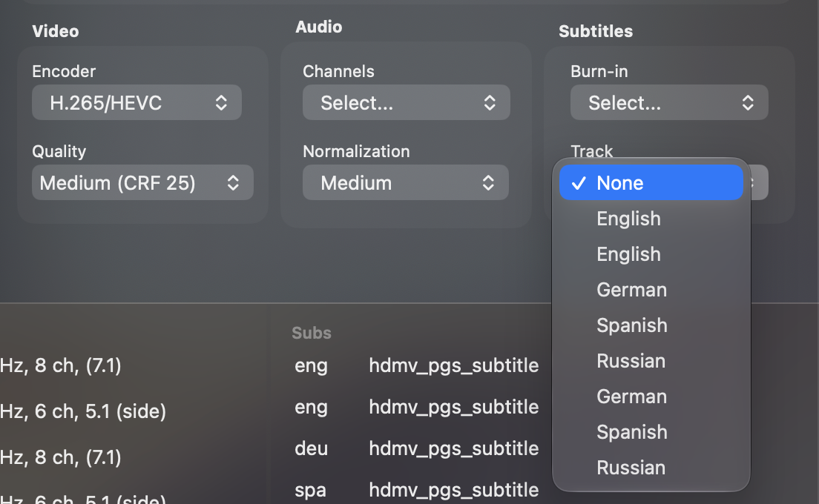This screenshot has width=819, height=504.
Task: Click the second 8 ch, (7.1) audio row
Action: [61, 457]
